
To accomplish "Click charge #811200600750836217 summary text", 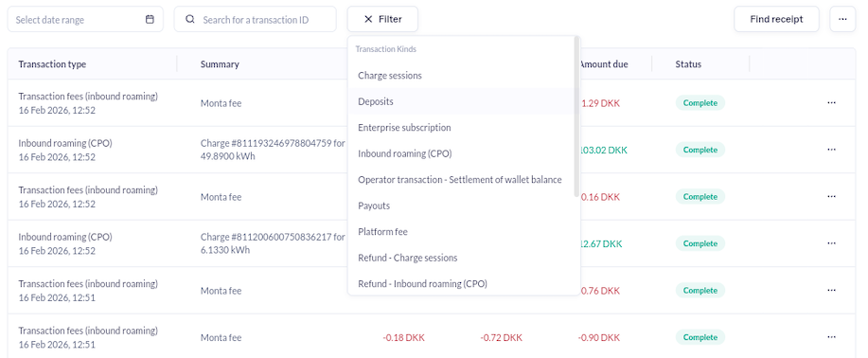I will click(x=273, y=243).
